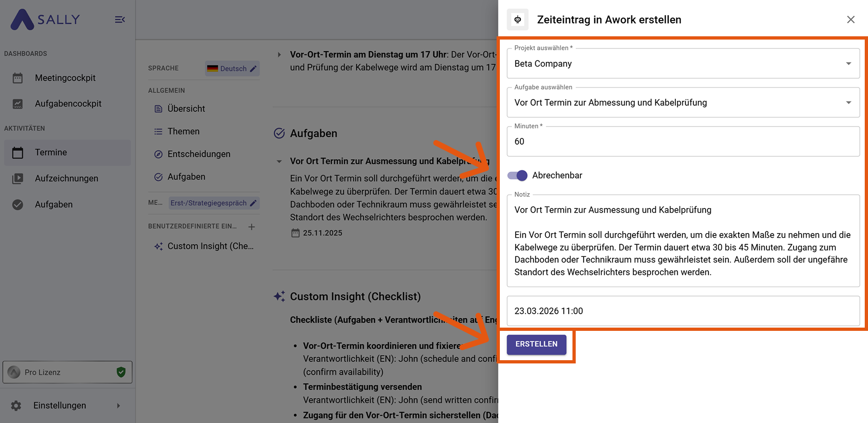Click the Meetingcockpit calendar icon

(18, 78)
